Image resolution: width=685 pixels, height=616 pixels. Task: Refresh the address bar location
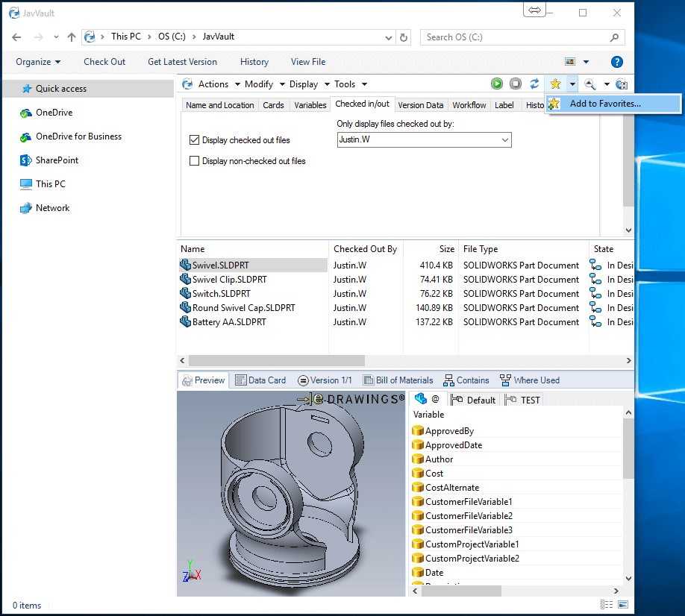(x=404, y=37)
